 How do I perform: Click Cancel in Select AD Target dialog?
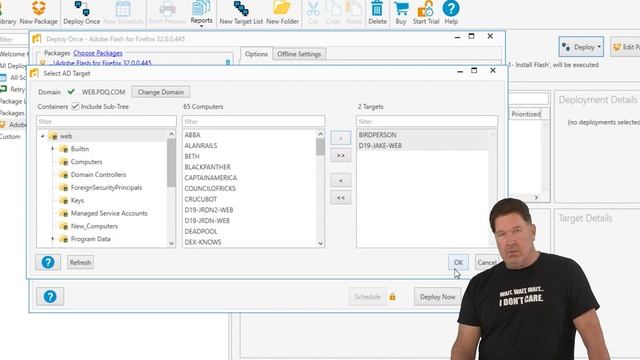487,262
